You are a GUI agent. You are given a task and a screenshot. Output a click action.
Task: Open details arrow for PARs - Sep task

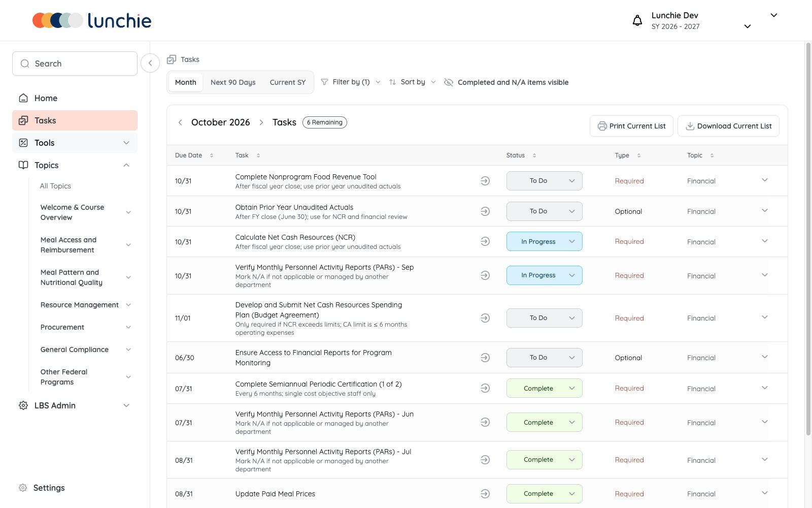pos(485,275)
